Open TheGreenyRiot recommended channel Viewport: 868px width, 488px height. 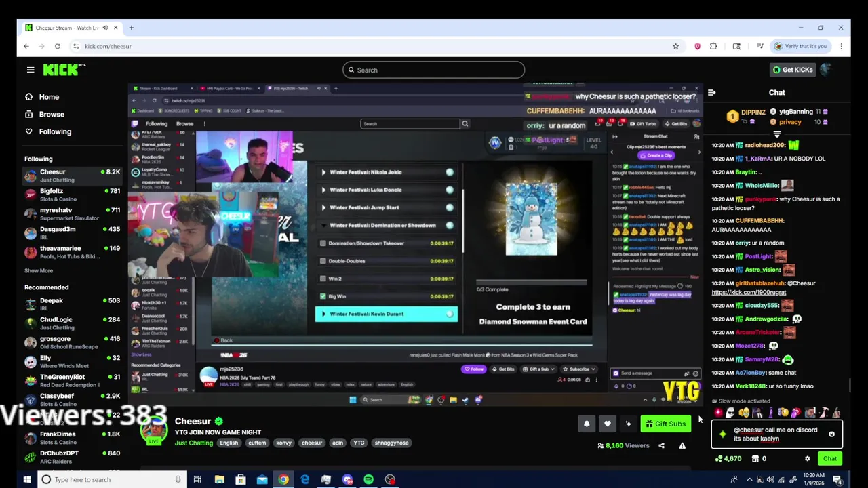click(72, 380)
